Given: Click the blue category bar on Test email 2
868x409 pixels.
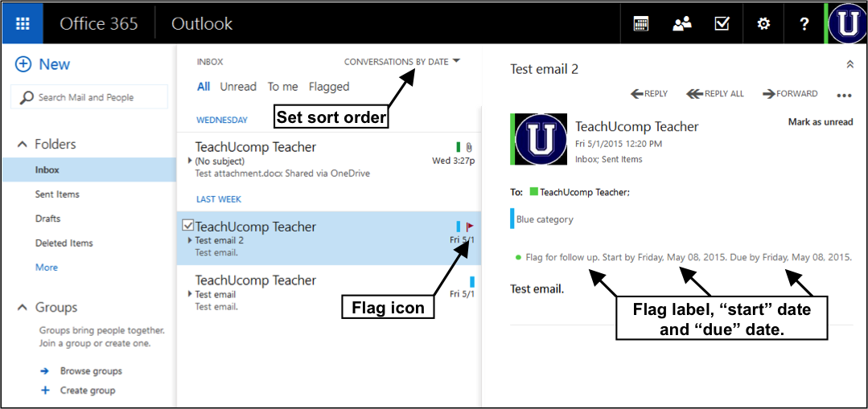Looking at the screenshot, I should click(x=459, y=226).
